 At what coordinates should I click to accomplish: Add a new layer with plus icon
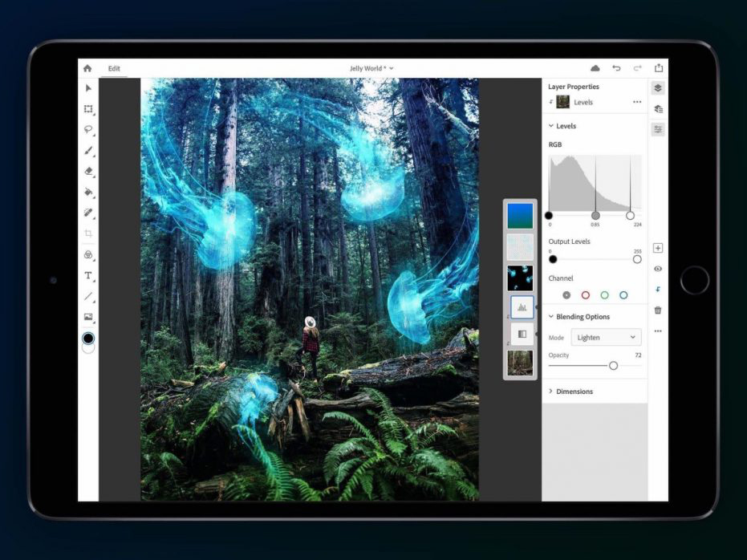coord(658,248)
